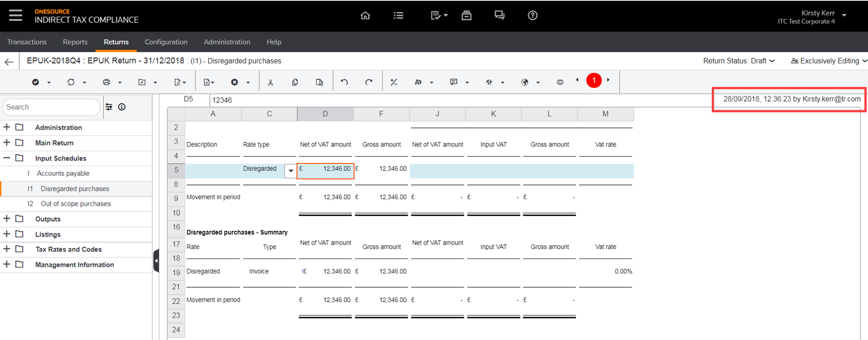
Task: Select column D header
Action: (x=326, y=114)
